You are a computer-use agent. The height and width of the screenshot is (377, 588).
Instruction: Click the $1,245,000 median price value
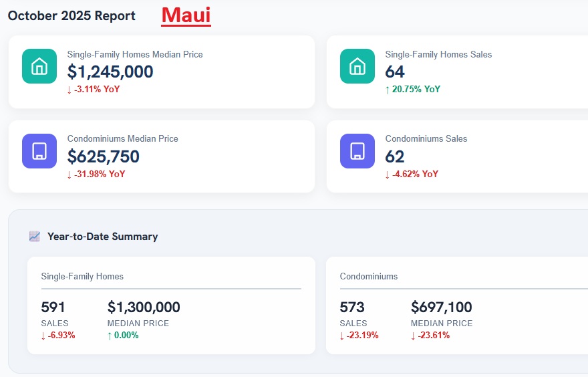tap(110, 72)
